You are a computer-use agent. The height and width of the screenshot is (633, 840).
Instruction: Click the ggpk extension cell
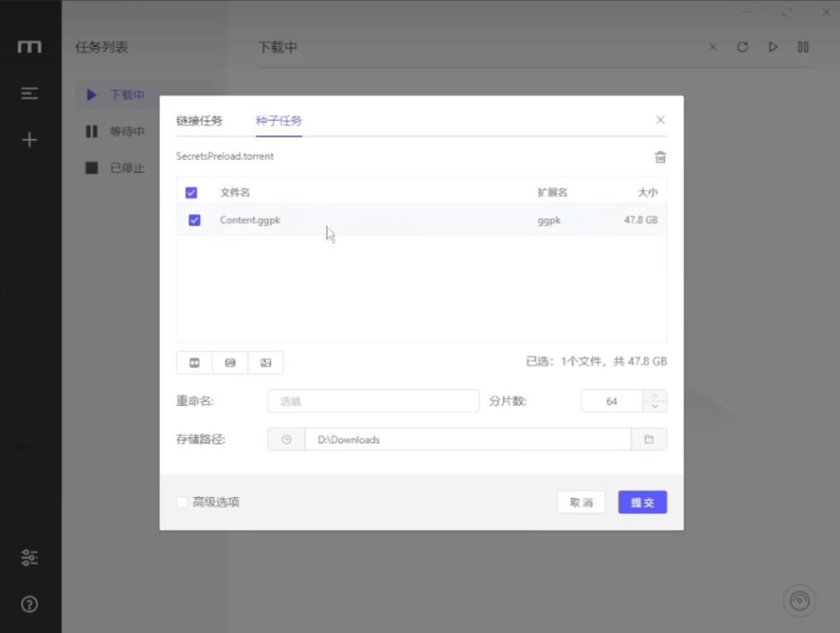click(x=549, y=220)
